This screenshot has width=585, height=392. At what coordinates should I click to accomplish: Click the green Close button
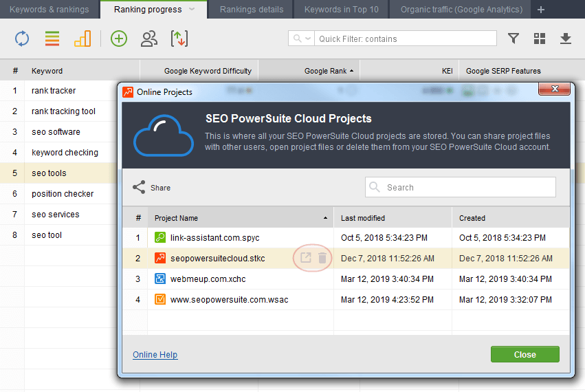coord(525,354)
